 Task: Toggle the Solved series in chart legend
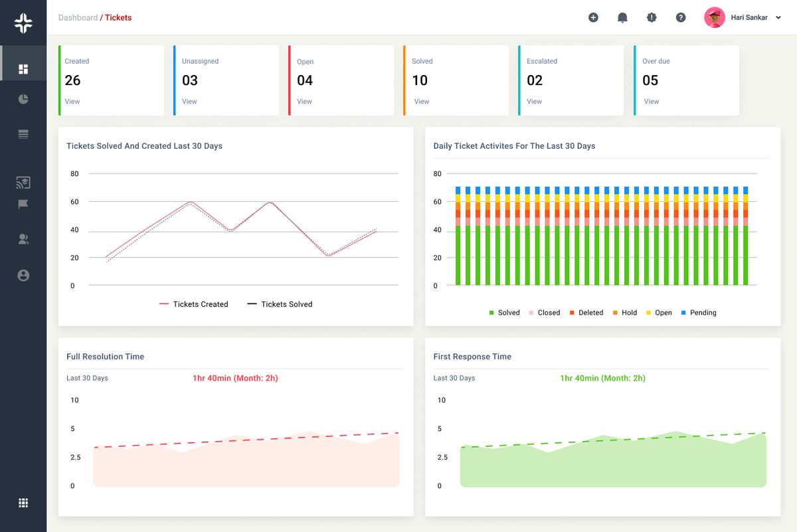coord(504,313)
